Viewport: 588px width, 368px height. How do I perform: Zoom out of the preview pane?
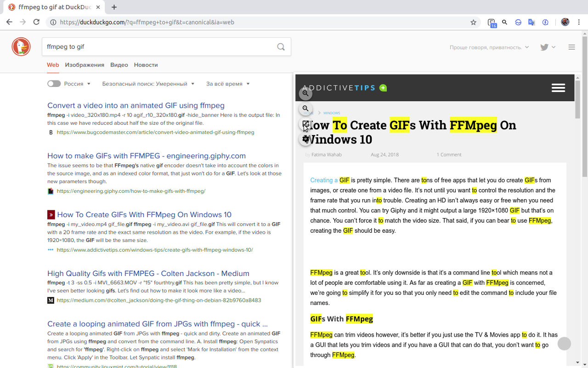click(305, 109)
